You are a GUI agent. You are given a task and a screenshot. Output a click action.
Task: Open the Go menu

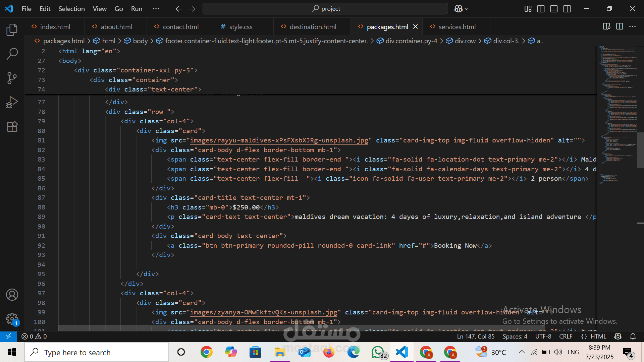(119, 9)
